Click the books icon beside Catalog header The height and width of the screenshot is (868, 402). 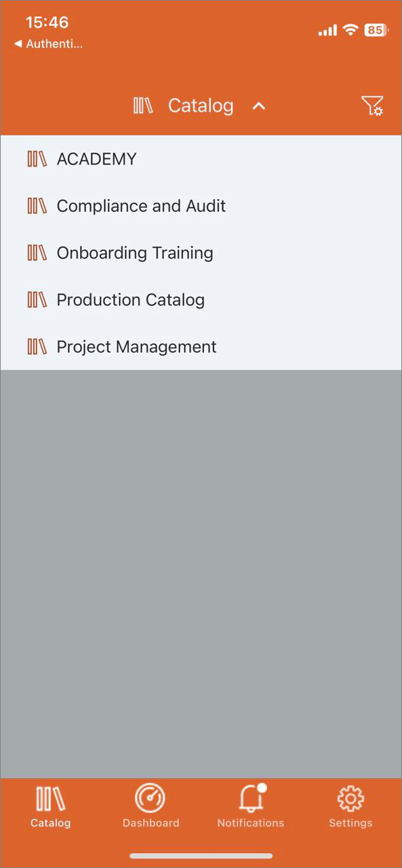point(143,106)
